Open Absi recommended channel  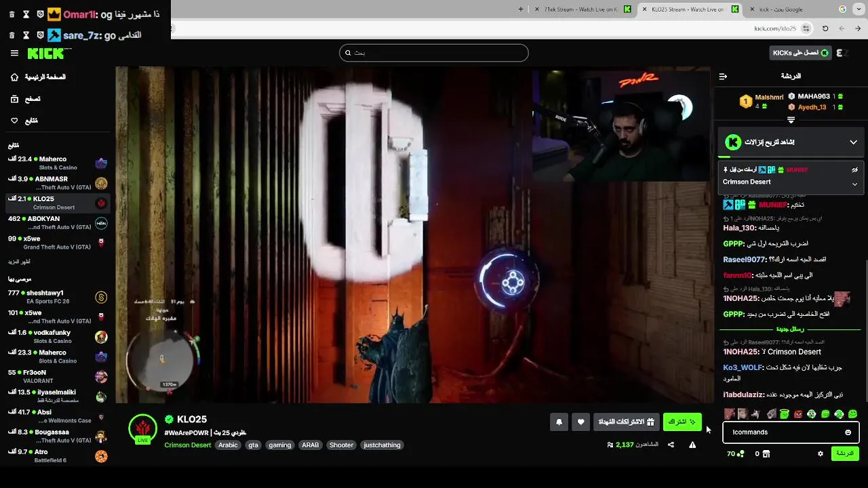point(58,416)
